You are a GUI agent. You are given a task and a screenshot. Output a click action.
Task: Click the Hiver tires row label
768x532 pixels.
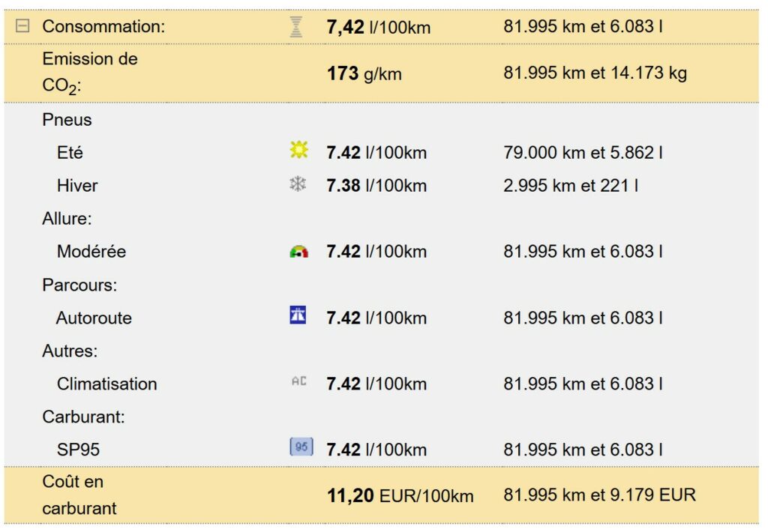(x=76, y=186)
